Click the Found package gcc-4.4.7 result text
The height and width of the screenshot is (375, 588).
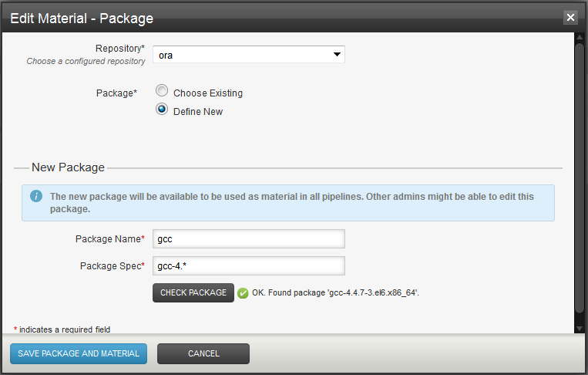[335, 292]
